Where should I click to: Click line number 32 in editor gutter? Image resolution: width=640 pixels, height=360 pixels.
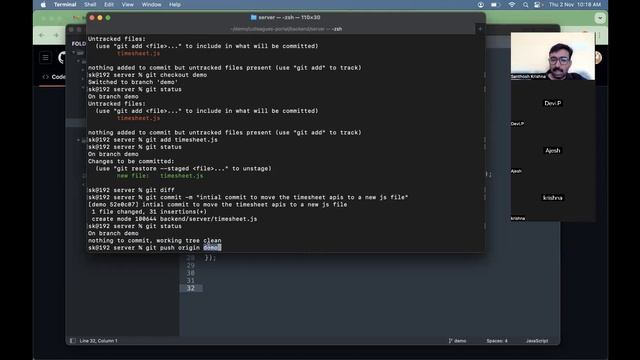point(191,288)
